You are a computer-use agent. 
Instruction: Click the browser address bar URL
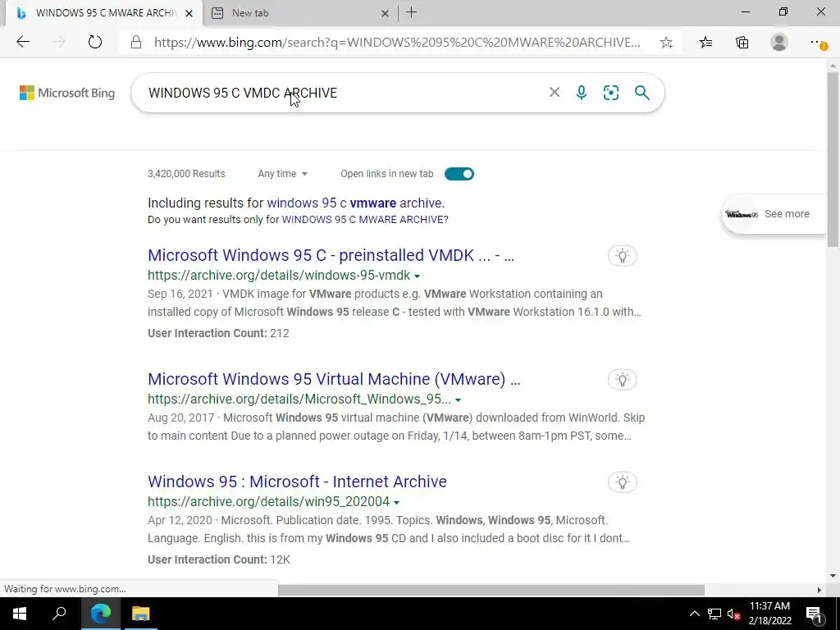pos(397,43)
